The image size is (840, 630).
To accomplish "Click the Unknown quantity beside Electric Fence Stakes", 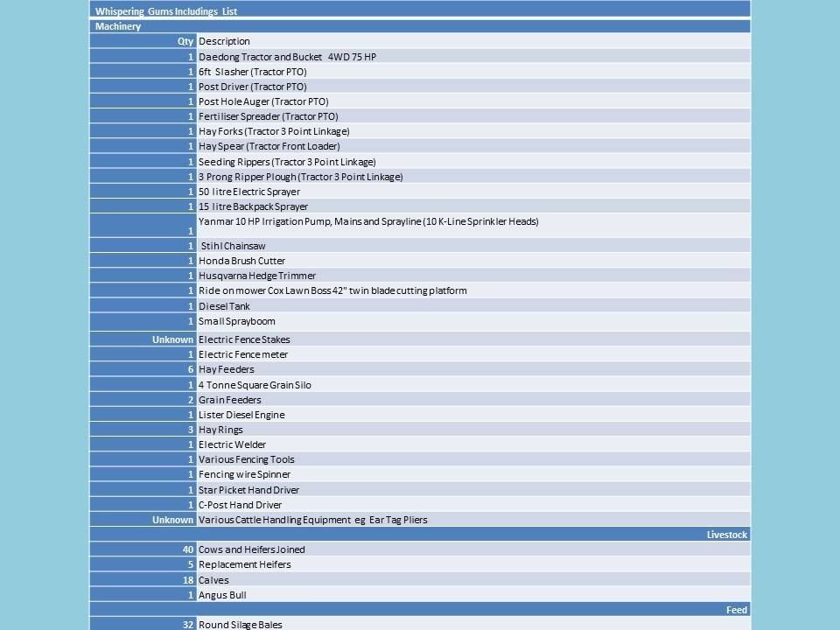I will point(172,339).
